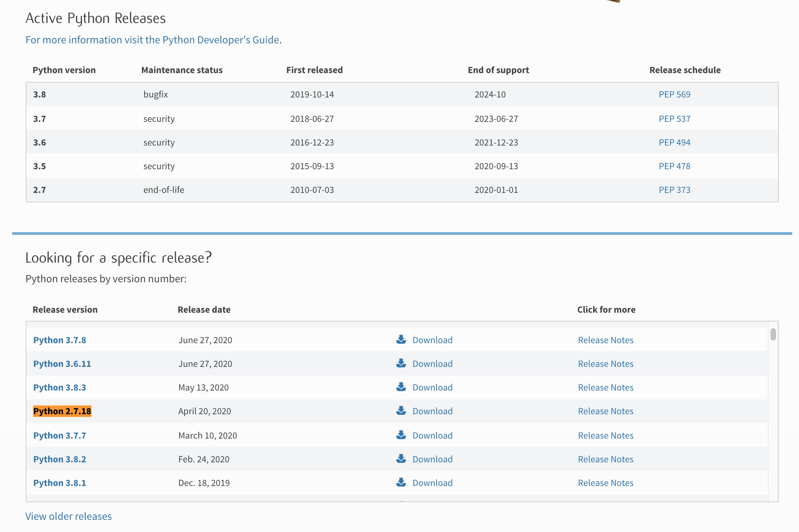Image resolution: width=799 pixels, height=532 pixels.
Task: Click download icon for Python 3.8.1
Action: tap(401, 483)
